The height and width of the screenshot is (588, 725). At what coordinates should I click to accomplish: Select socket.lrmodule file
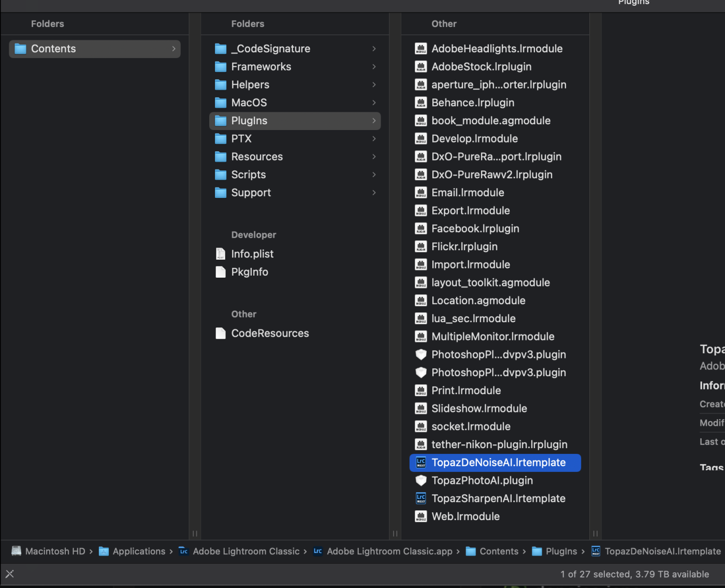click(495, 427)
